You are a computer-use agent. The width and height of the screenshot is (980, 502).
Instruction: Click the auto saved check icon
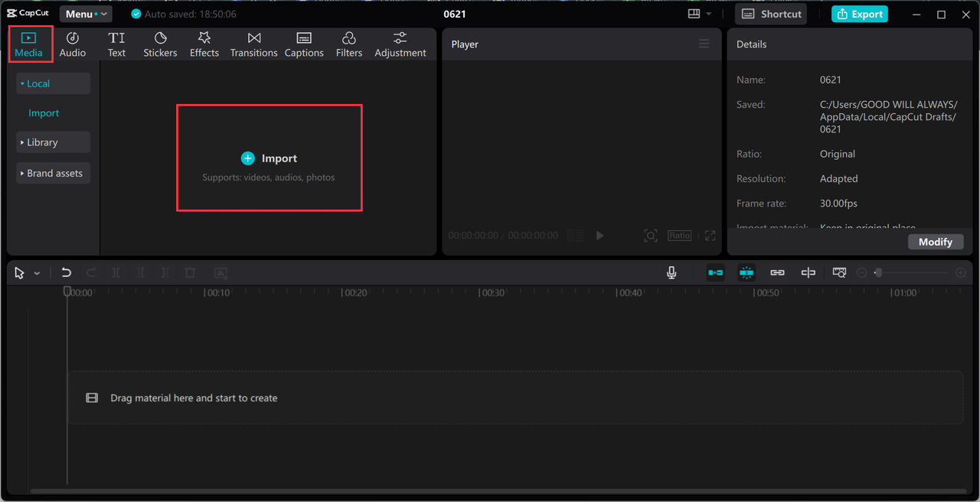136,14
